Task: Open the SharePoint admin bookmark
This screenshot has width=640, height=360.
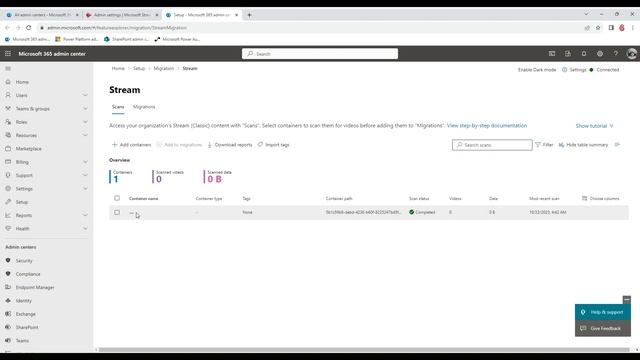Action: click(x=126, y=39)
